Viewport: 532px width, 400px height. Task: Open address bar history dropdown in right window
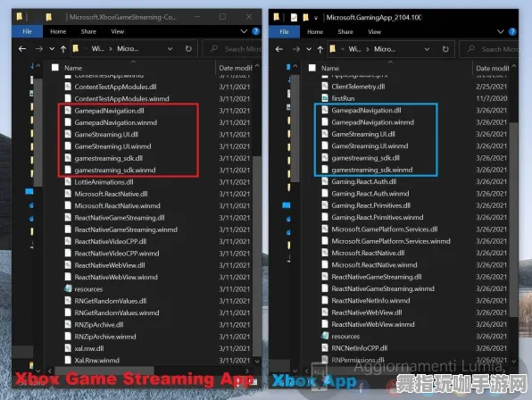pyautogui.click(x=427, y=49)
